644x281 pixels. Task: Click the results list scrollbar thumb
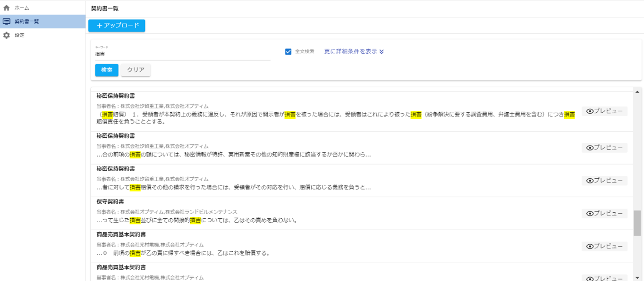[637, 223]
